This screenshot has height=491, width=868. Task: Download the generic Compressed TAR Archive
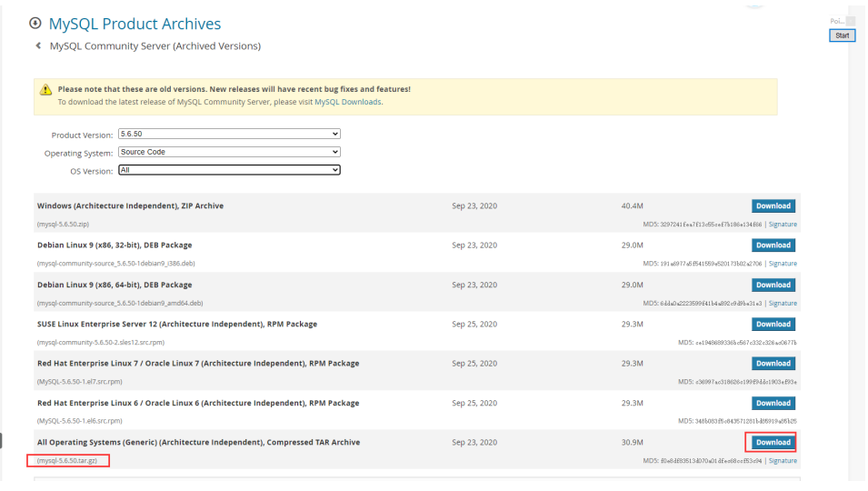click(x=773, y=443)
